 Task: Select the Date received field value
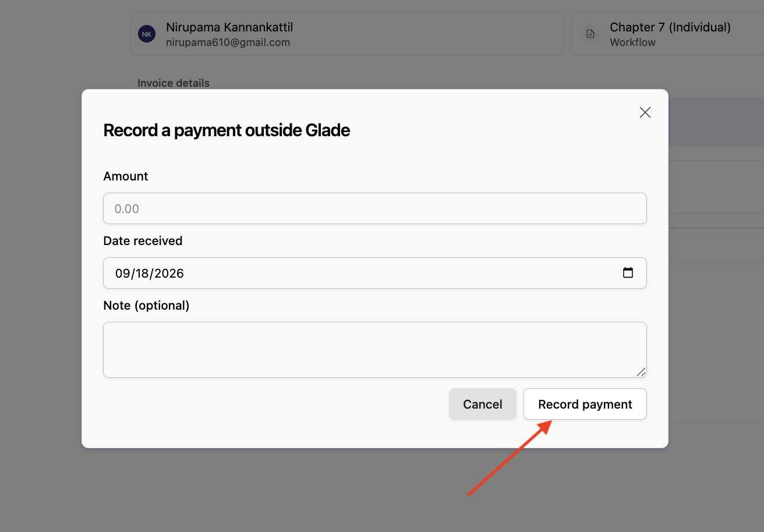tap(150, 273)
